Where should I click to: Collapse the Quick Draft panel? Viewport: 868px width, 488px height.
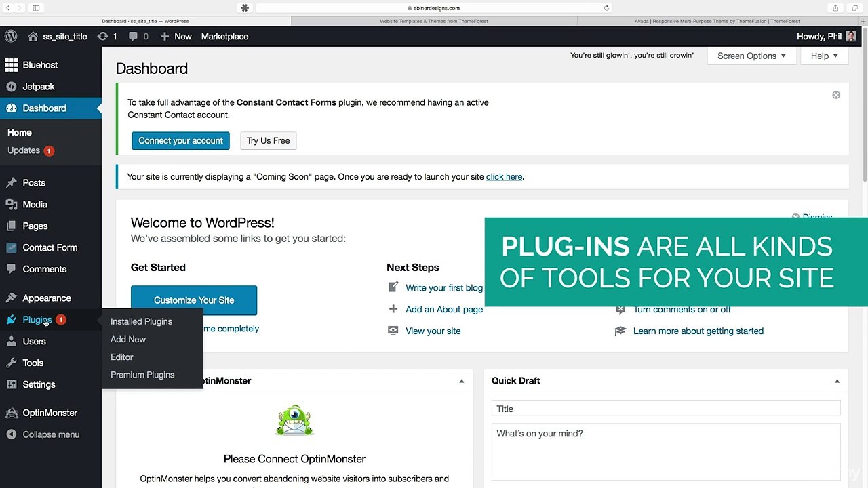(837, 381)
